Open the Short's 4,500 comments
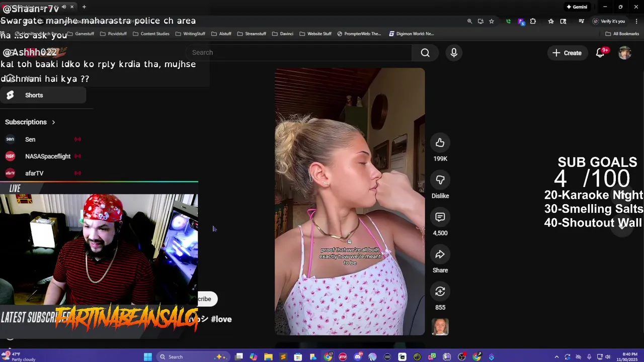Image resolution: width=644 pixels, height=362 pixels. (x=440, y=217)
